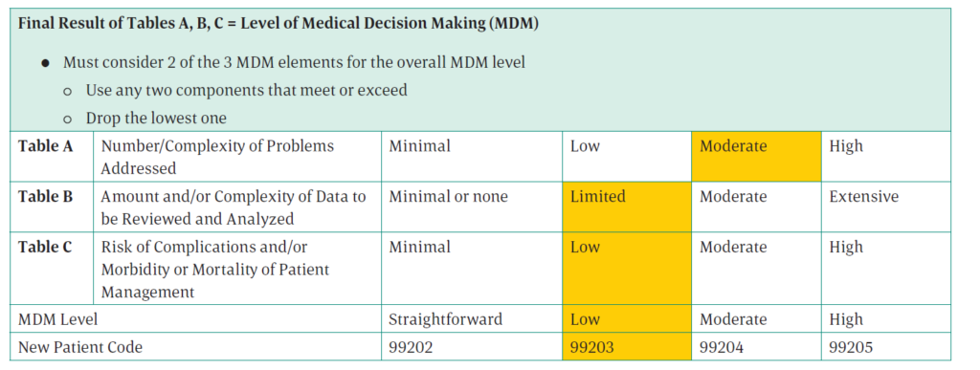Click the highlighted Moderate cell in Table A
980x370 pixels.
pos(756,157)
